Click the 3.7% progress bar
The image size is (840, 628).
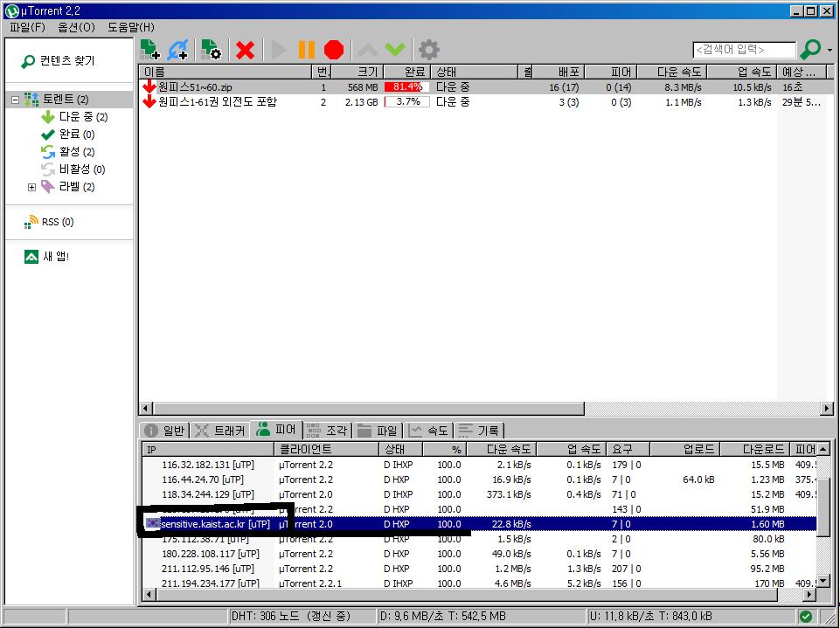pos(406,101)
